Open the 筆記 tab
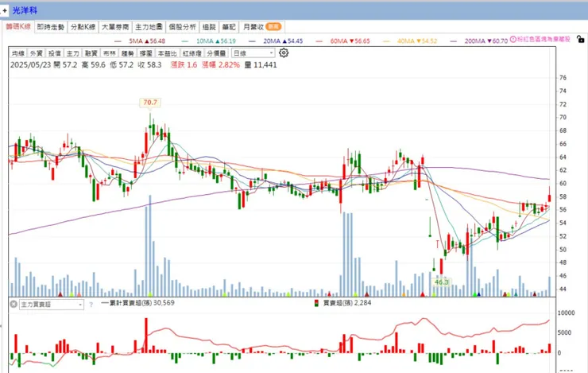 (228, 27)
